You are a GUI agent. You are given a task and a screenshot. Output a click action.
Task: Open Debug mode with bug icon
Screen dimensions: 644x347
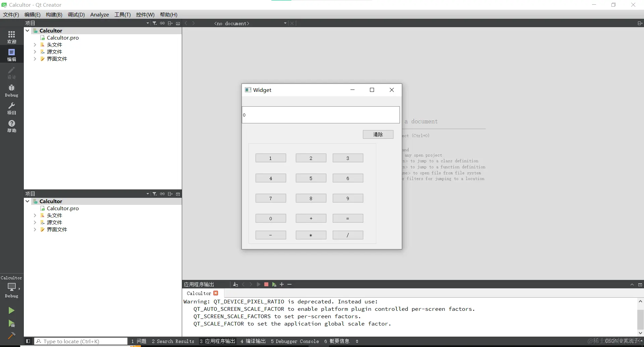[x=12, y=91]
